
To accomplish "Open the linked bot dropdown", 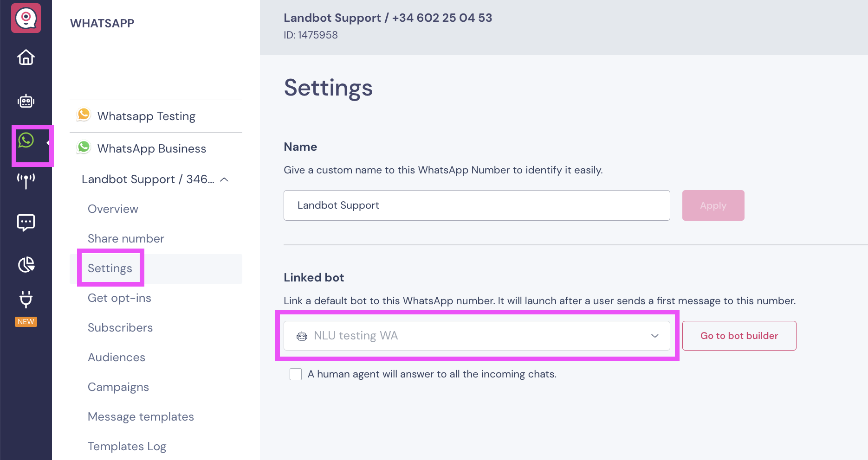I will [x=477, y=336].
